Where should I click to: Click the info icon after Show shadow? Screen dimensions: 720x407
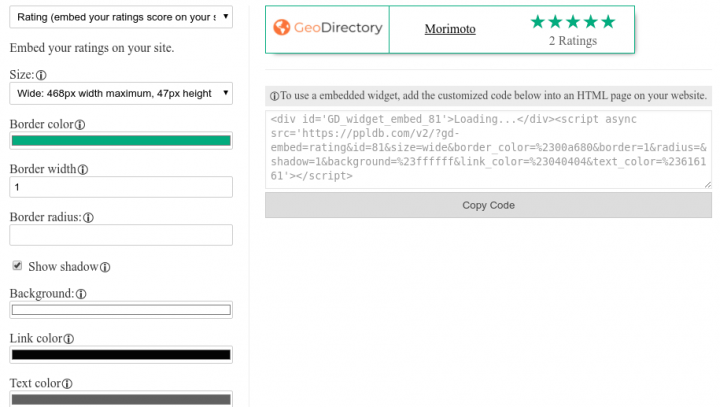click(x=105, y=267)
